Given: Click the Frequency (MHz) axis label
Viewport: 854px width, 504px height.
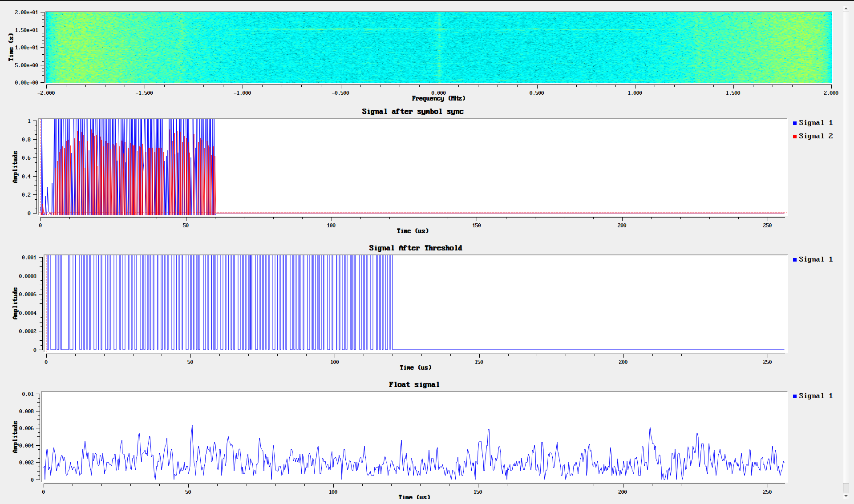Looking at the screenshot, I should (x=438, y=98).
